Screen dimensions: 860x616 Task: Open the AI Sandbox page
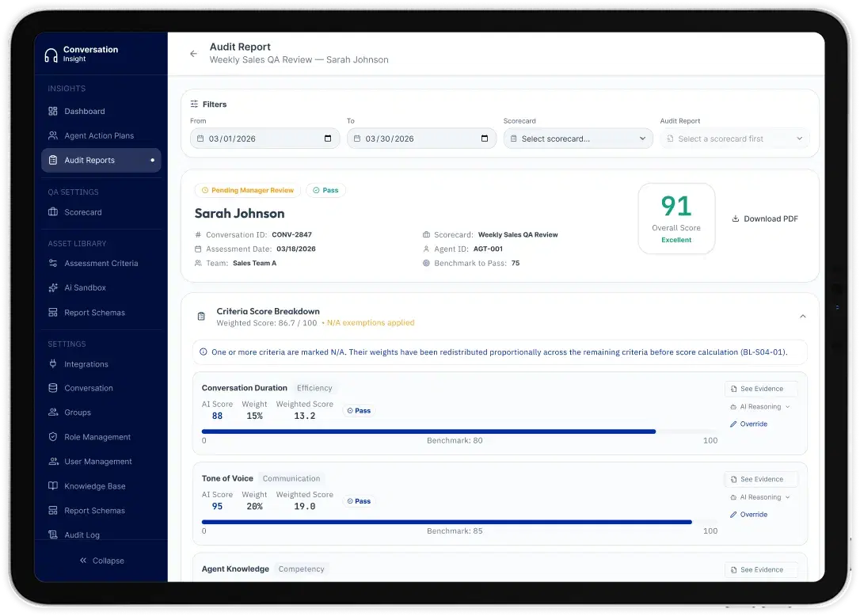click(101, 287)
